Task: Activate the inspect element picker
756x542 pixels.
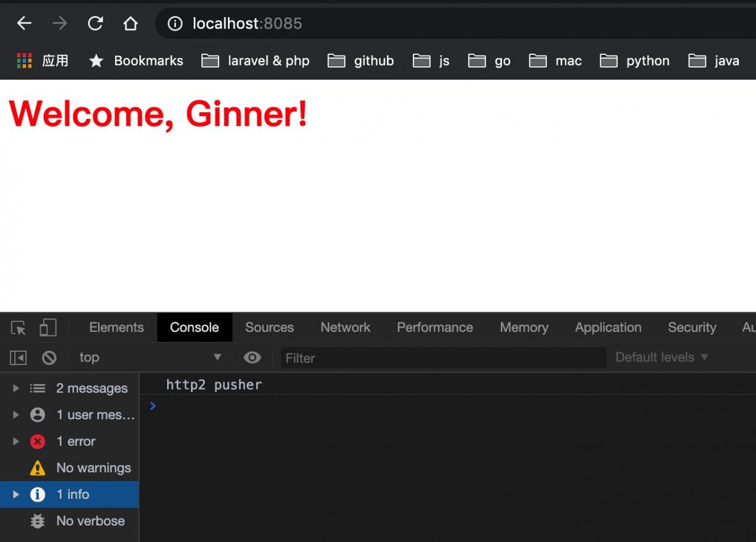Action: pos(18,328)
